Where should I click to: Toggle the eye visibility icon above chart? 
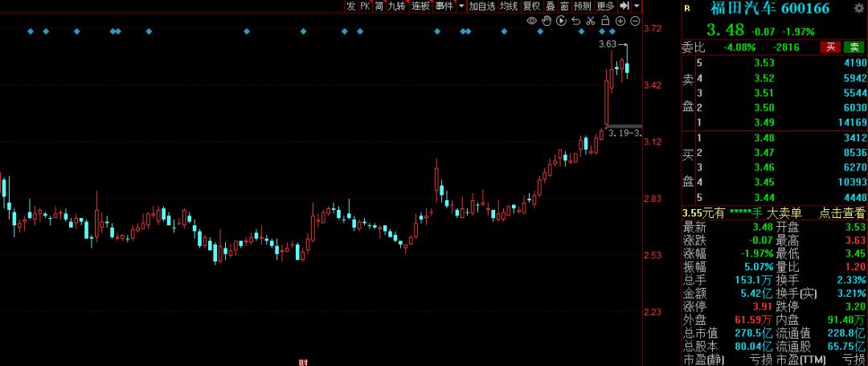[x=531, y=21]
